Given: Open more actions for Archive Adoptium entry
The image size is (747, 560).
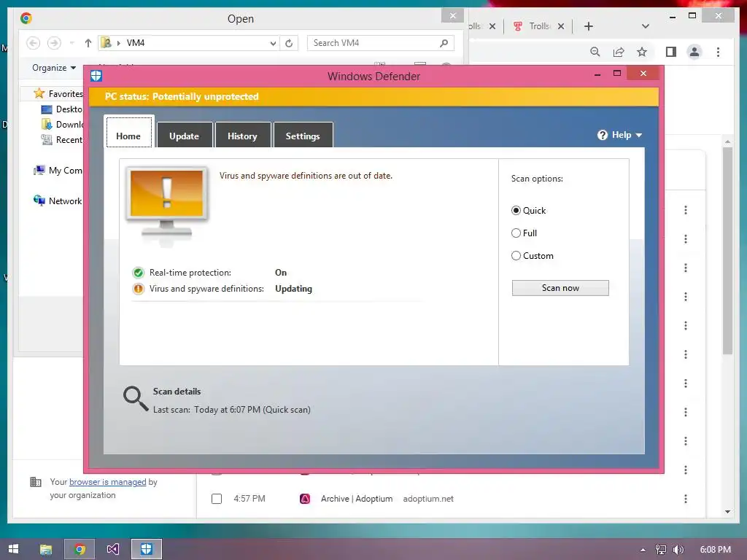Looking at the screenshot, I should [686, 499].
